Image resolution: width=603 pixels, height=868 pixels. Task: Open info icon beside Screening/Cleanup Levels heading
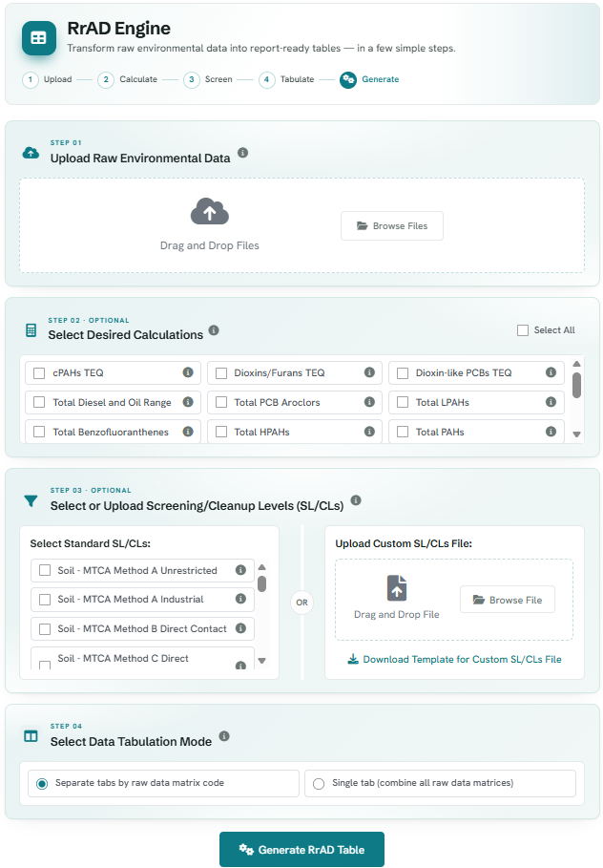356,500
